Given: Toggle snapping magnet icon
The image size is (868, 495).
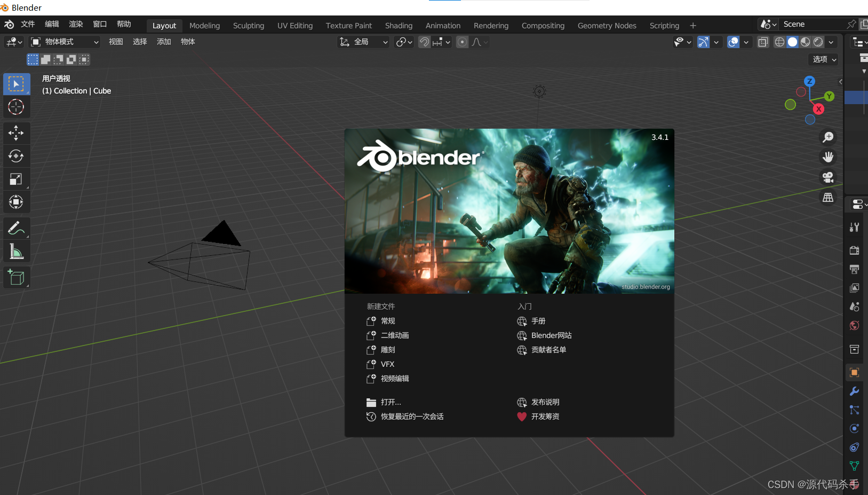Looking at the screenshot, I should tap(424, 42).
